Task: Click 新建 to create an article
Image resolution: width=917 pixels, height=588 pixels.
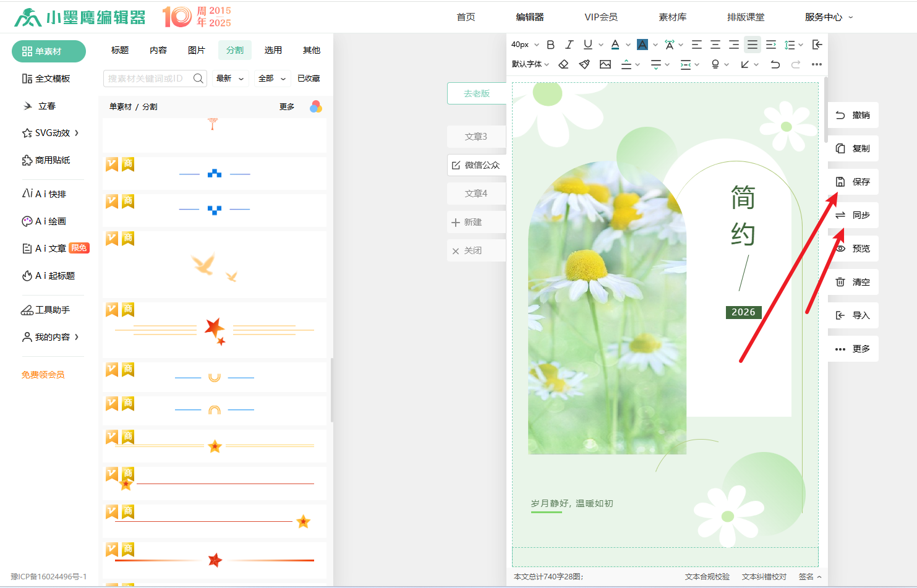Action: [x=477, y=222]
